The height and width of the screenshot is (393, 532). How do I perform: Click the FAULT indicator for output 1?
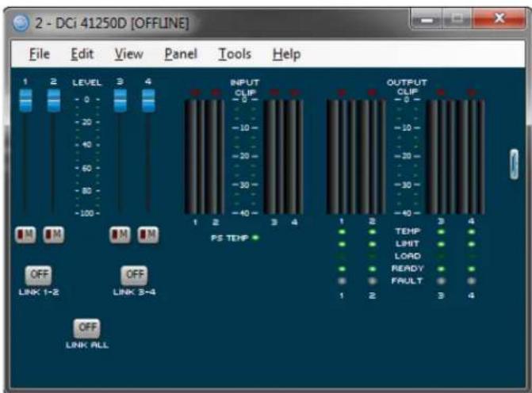pos(342,280)
